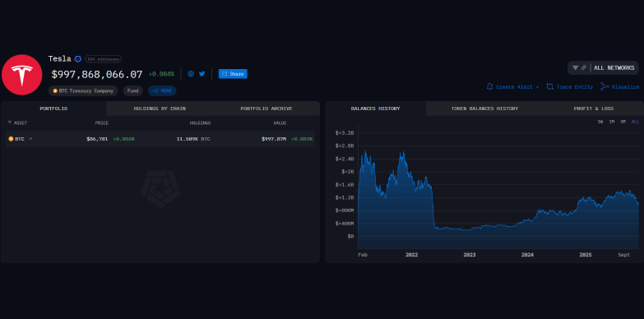
Task: Click the filter icon beside ASSET header
Action: 9,123
